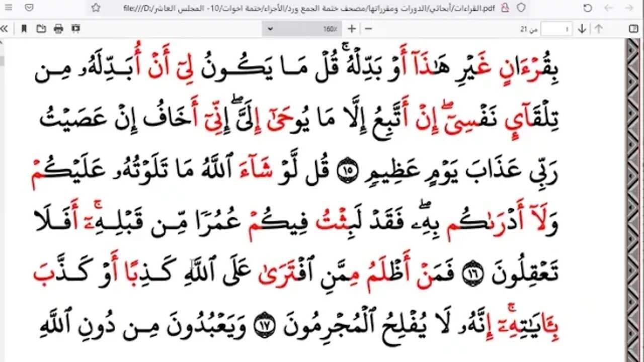Open the Firefox hamburger application menu
The width and height of the screenshot is (644, 362).
pyautogui.click(x=9, y=8)
